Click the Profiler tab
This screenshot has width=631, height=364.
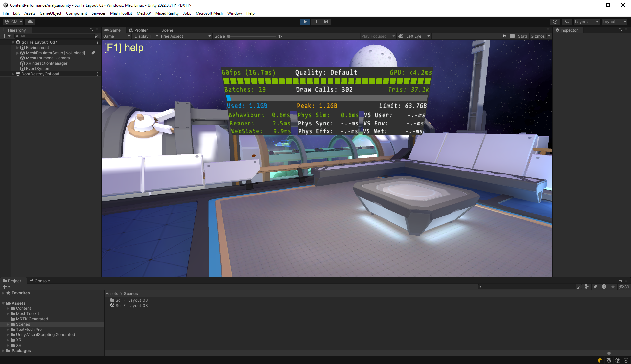[x=139, y=30]
